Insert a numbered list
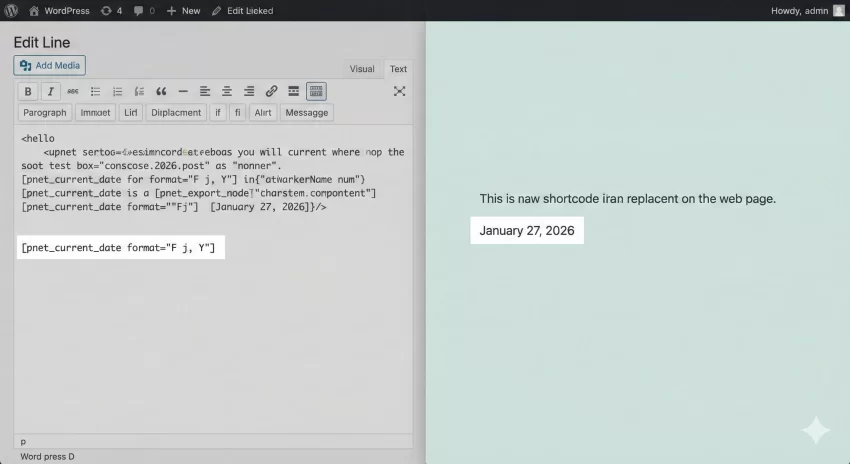Image resolution: width=850 pixels, height=464 pixels. [x=117, y=92]
